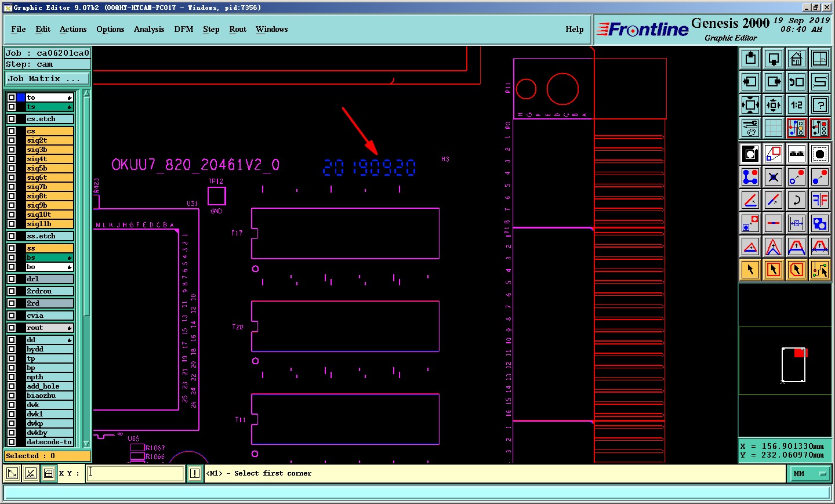
Task: Open the Actions menu
Action: [x=73, y=29]
